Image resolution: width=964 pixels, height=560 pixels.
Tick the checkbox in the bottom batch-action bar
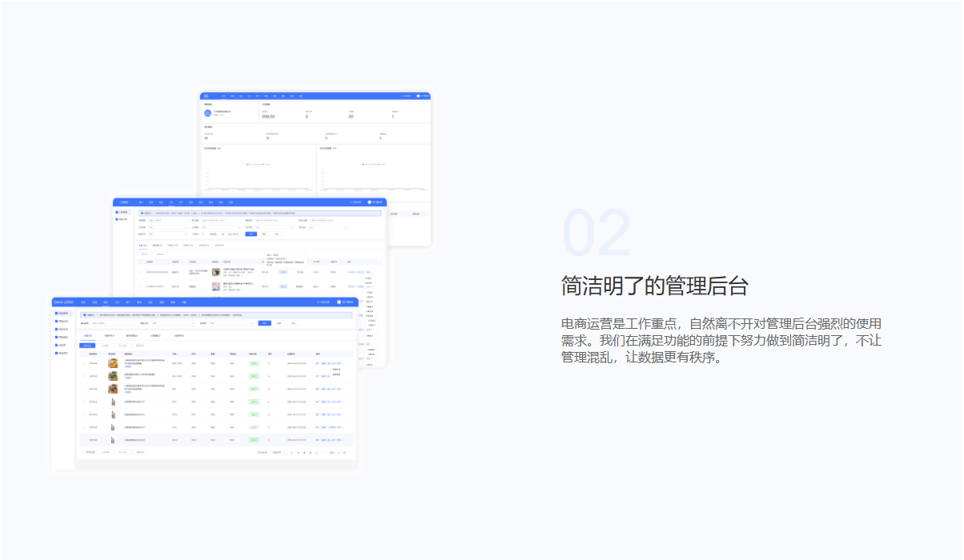[82, 452]
